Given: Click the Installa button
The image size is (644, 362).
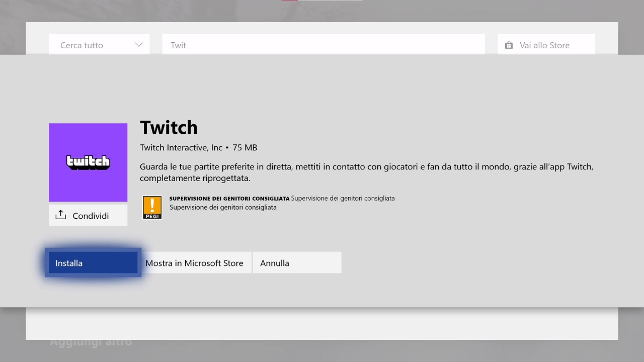Looking at the screenshot, I should pos(93,262).
